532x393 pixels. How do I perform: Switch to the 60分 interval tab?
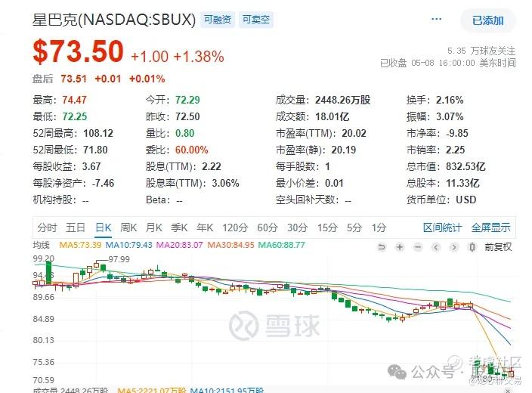(268, 227)
